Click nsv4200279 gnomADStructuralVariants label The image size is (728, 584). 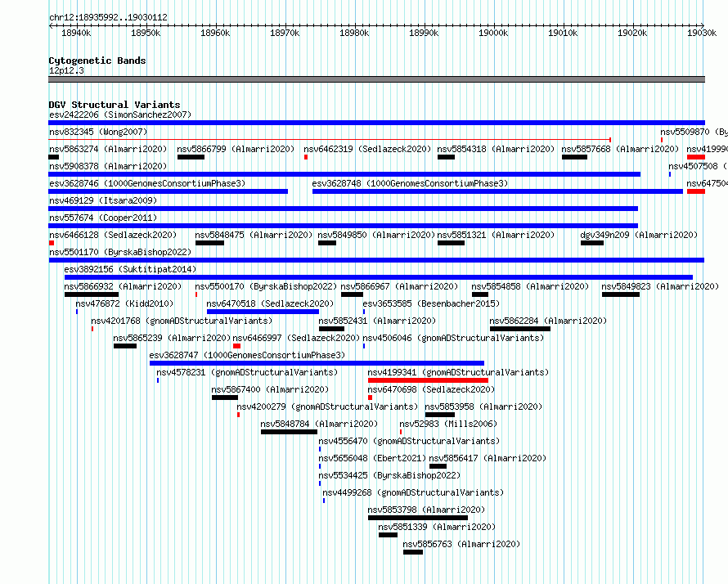(x=327, y=407)
